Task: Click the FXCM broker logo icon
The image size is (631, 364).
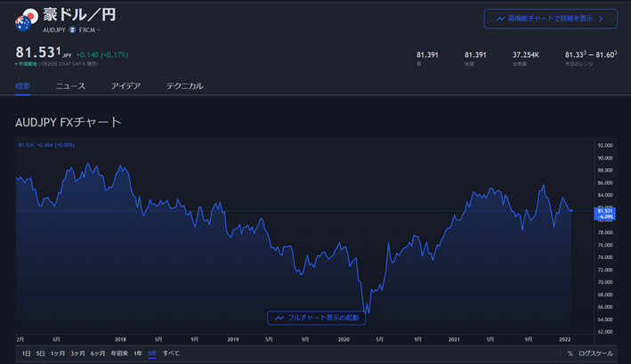Action: [73, 29]
